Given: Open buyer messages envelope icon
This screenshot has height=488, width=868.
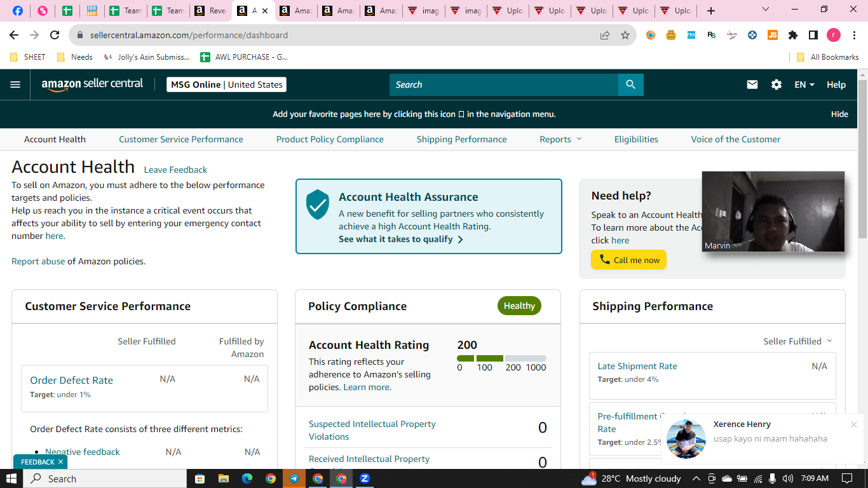Looking at the screenshot, I should (752, 85).
